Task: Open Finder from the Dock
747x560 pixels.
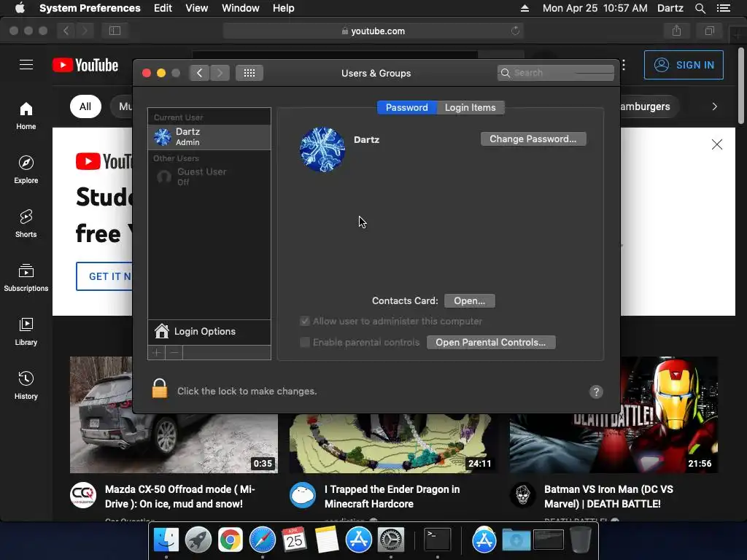Action: tap(166, 540)
